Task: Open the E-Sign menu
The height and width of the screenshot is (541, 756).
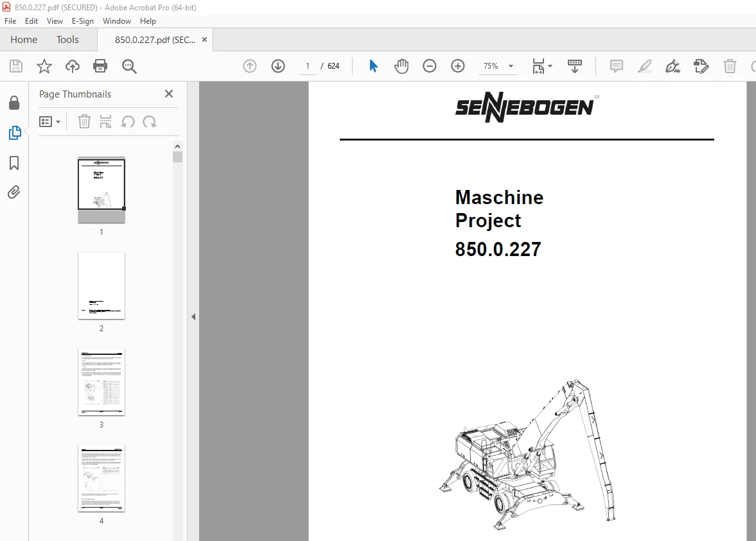Action: [x=82, y=21]
